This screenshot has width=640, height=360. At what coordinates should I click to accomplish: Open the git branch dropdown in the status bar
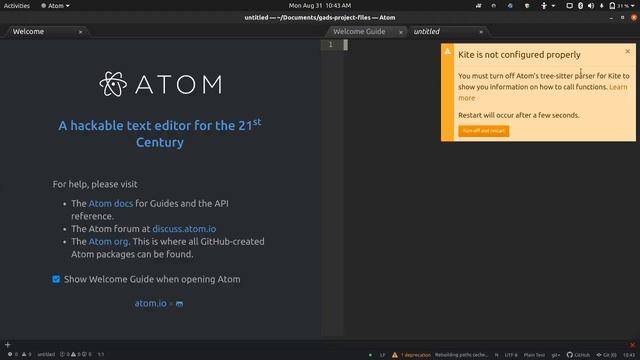556,355
